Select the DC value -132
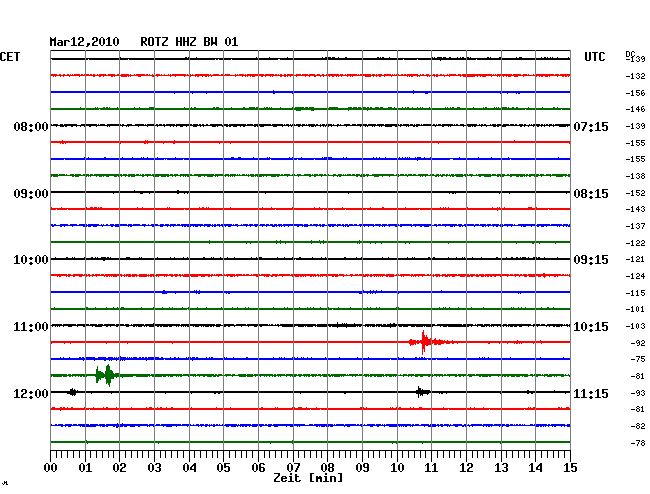The width and height of the screenshot is (650, 494). 635,76
